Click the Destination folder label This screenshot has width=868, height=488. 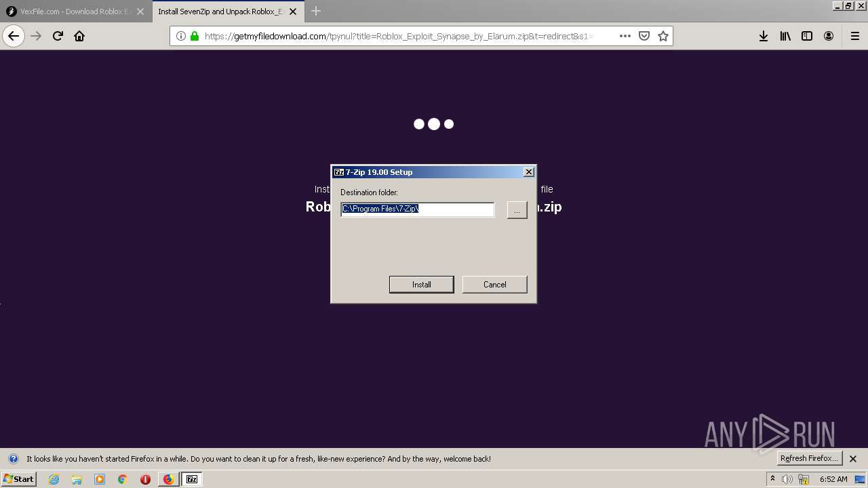369,192
